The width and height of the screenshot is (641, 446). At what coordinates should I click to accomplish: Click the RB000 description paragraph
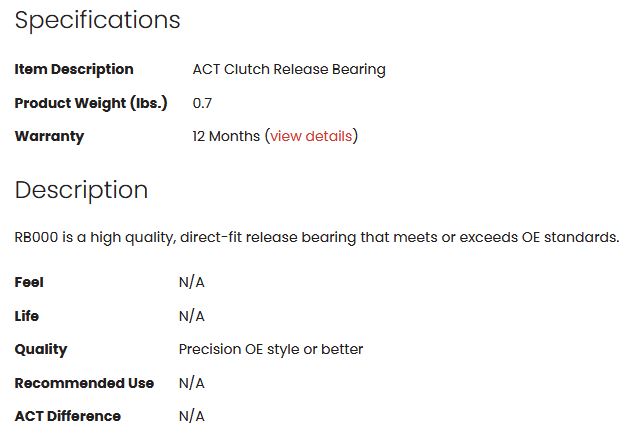coord(317,237)
